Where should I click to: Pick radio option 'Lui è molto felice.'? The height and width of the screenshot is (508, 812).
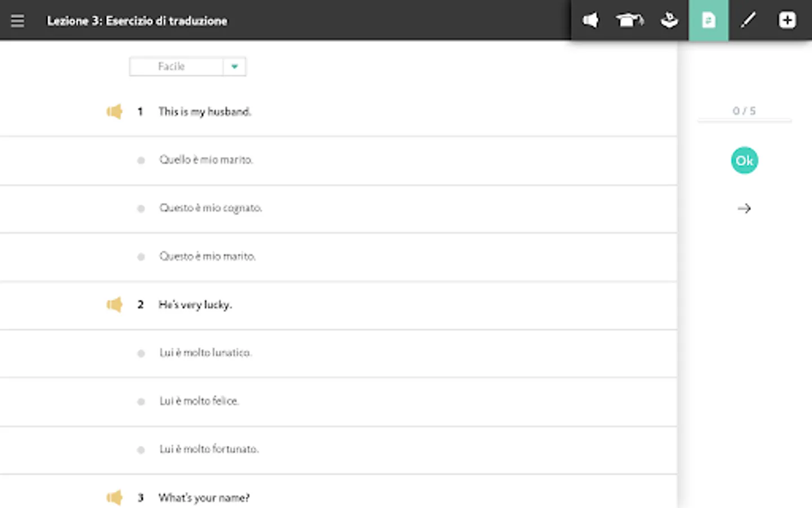(x=141, y=401)
